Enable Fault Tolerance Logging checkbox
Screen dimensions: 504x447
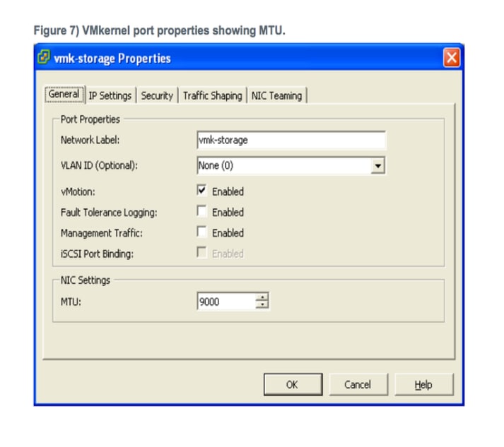[x=202, y=211]
